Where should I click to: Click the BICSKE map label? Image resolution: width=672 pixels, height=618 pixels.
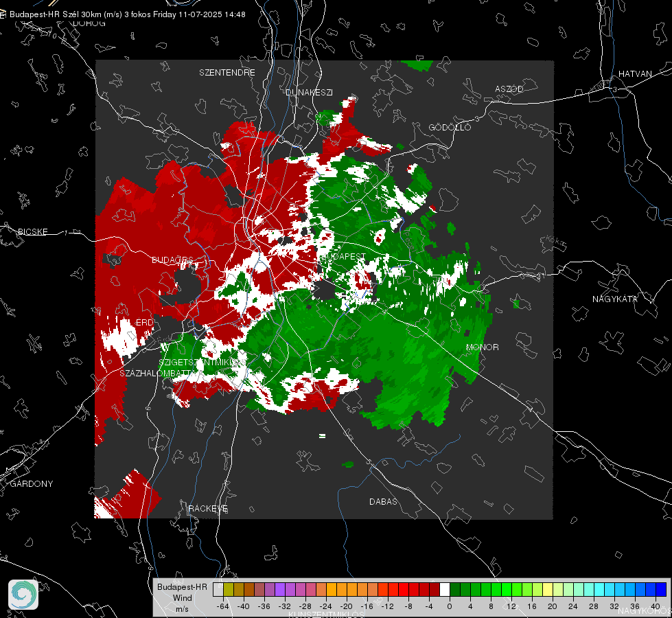tap(32, 231)
